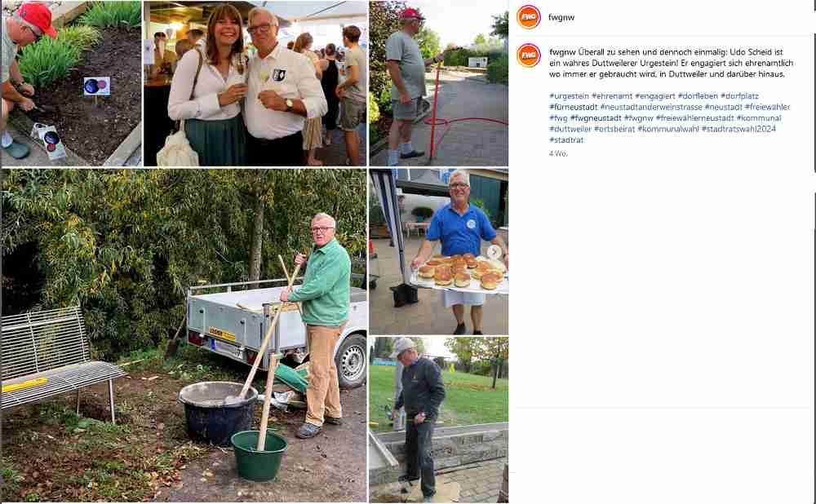Advance carousel with the next arrow

(x=494, y=252)
